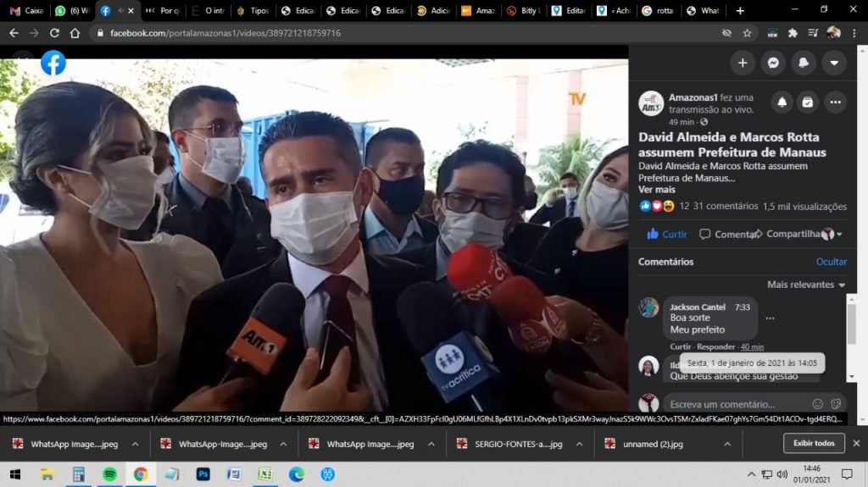Click the address bar URL

[225, 33]
